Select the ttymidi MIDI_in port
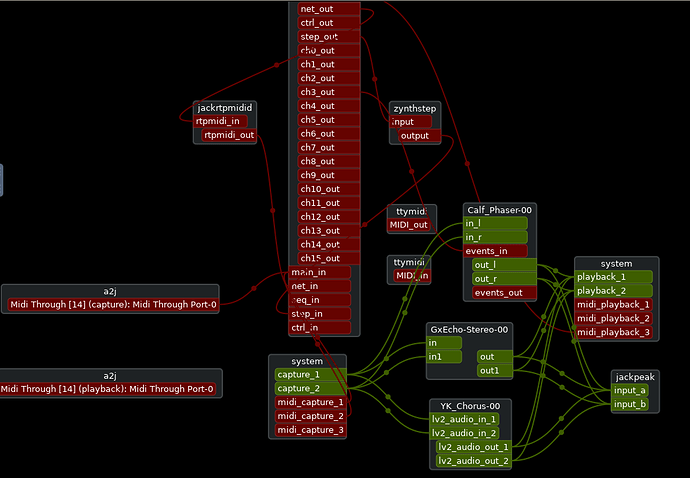This screenshot has width=690, height=478. tap(412, 276)
